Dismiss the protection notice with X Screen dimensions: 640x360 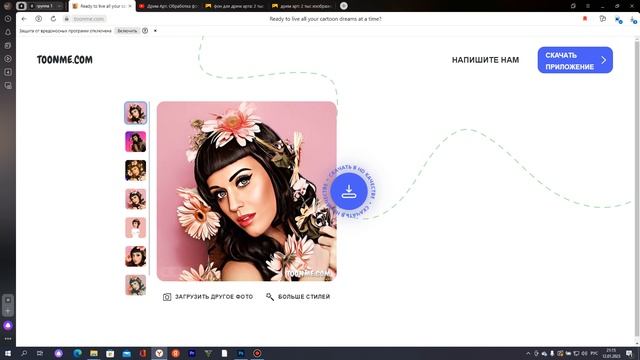[x=155, y=31]
